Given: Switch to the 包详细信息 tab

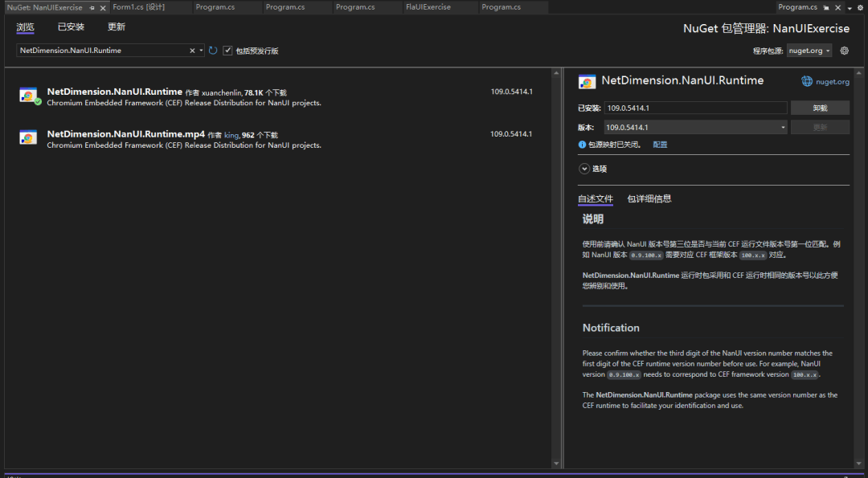Looking at the screenshot, I should 649,198.
